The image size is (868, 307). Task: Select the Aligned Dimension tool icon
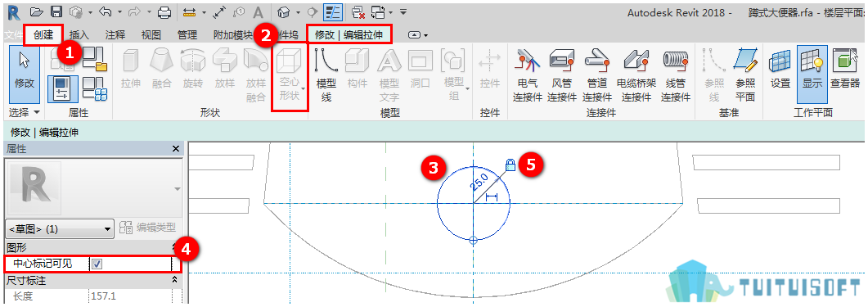click(x=220, y=11)
